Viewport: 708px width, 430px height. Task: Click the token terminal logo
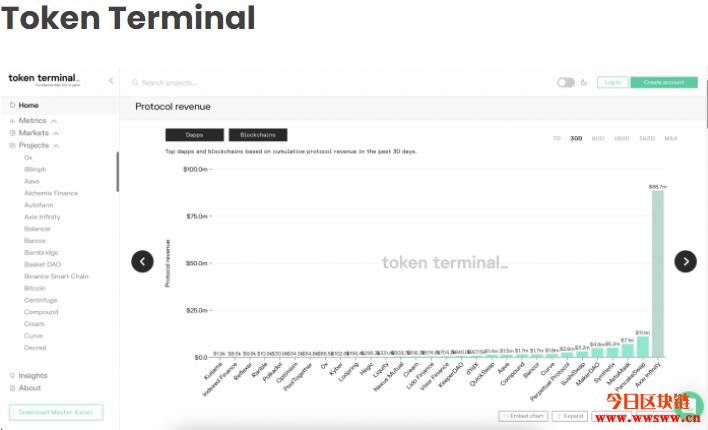coord(44,79)
